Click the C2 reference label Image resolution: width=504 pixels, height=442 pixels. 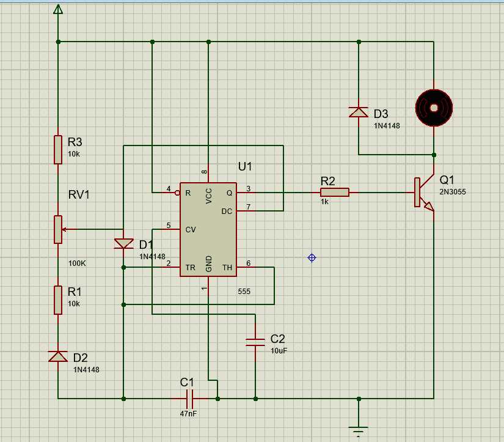[x=277, y=339]
